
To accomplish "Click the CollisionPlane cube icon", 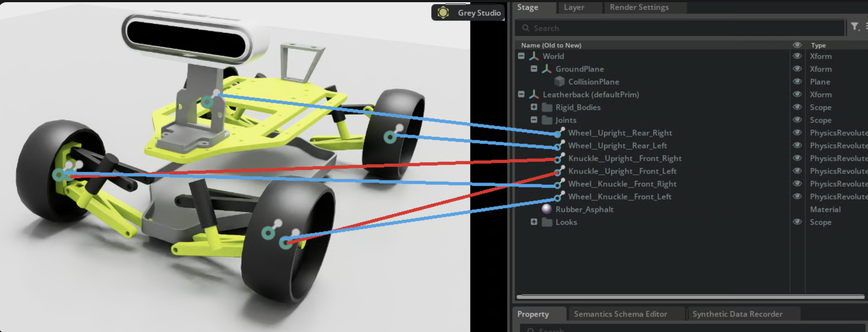I will coord(559,82).
